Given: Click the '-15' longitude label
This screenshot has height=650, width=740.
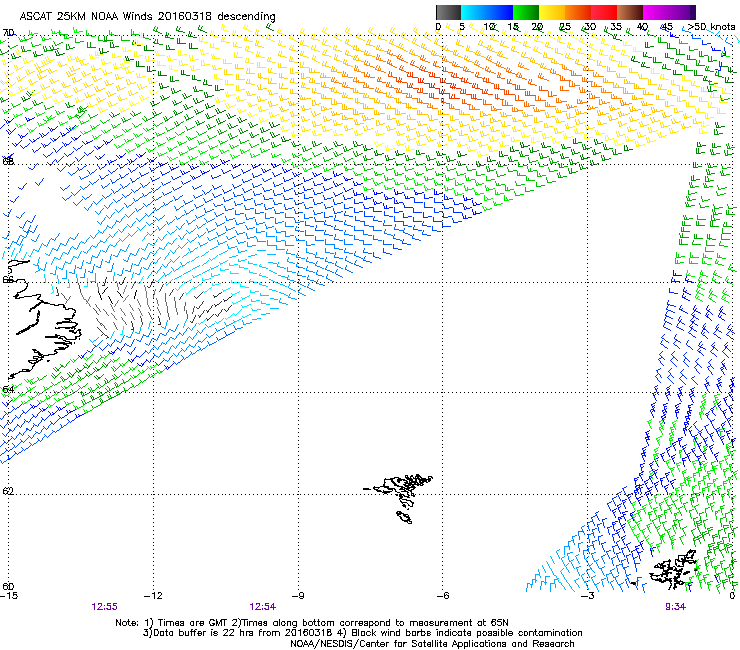Looking at the screenshot, I should point(9,596).
